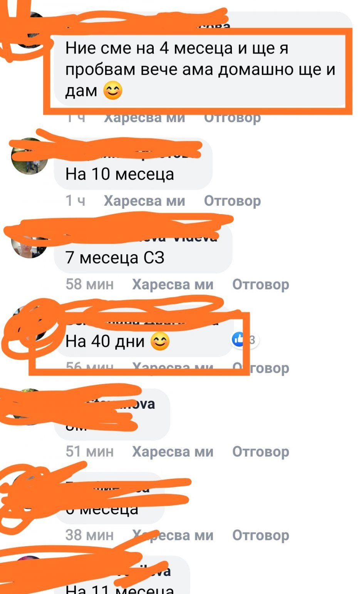This screenshot has height=594, width=364.
Task: Reply to the "Ние сме на 4 месеца" comment
Action: point(232,117)
